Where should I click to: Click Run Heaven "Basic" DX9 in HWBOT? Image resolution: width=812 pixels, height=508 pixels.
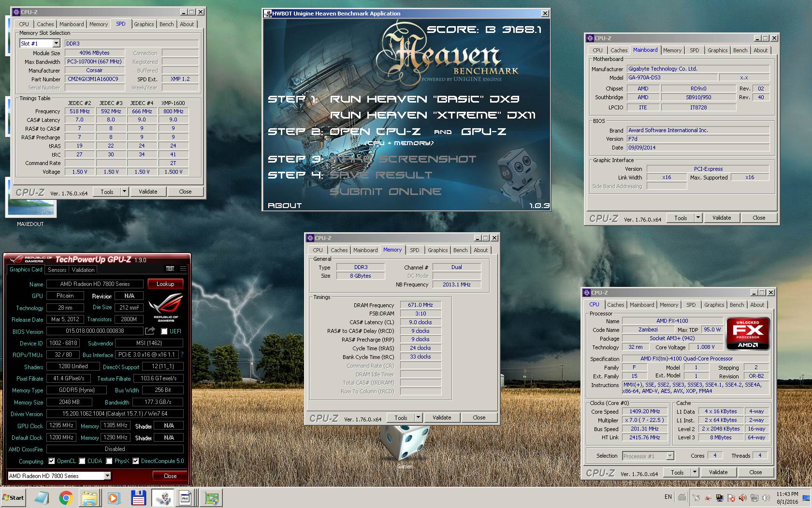[424, 99]
